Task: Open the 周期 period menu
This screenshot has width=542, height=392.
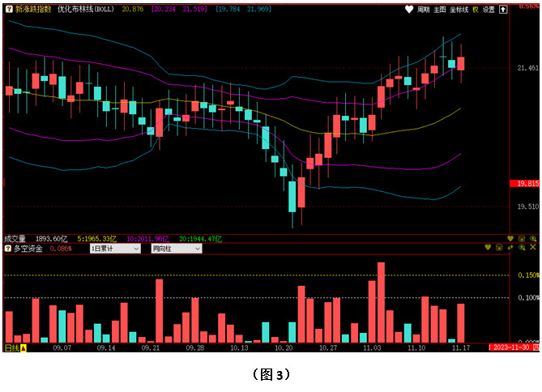Action: click(x=423, y=10)
